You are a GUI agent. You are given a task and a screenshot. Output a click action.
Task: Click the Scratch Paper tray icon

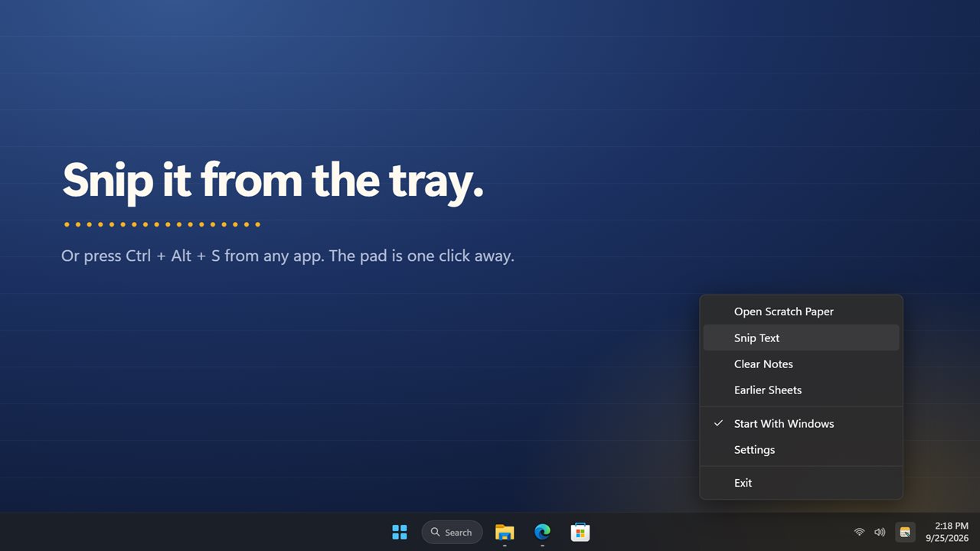coord(905,532)
